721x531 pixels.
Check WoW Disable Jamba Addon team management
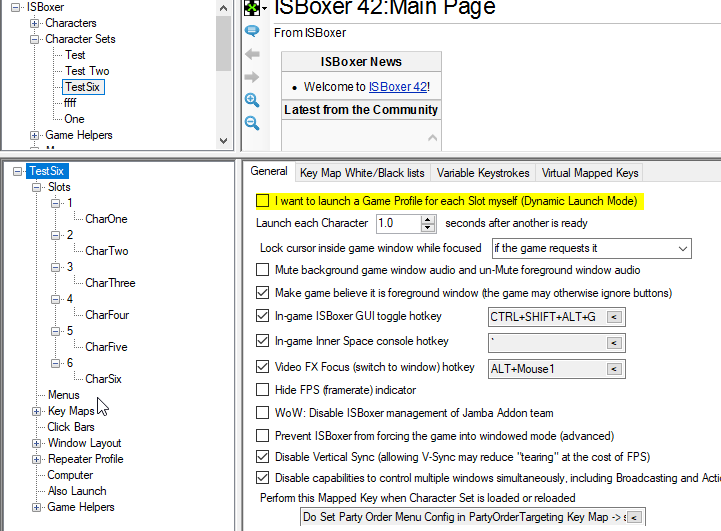(263, 412)
